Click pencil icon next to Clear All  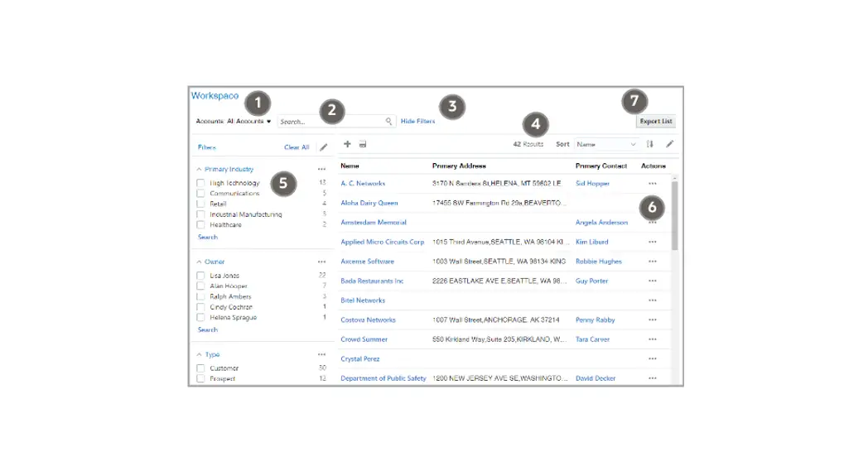click(324, 147)
